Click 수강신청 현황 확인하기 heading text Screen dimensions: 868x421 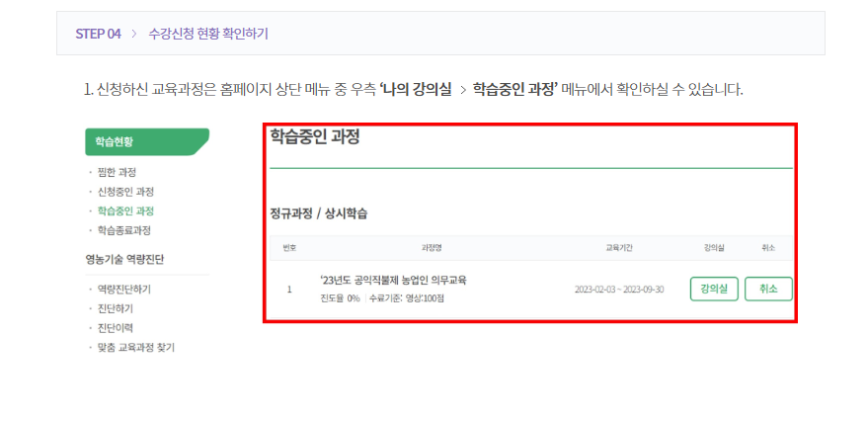pyautogui.click(x=208, y=34)
